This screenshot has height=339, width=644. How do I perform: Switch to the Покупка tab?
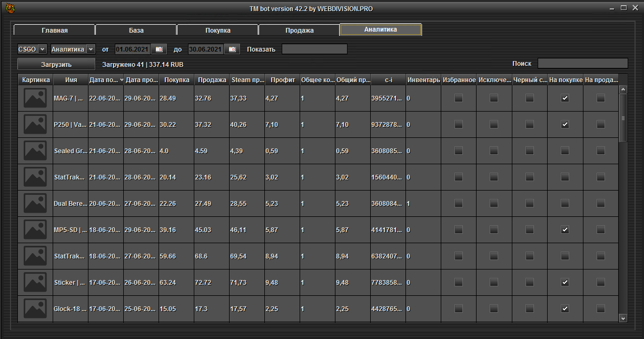pos(217,30)
